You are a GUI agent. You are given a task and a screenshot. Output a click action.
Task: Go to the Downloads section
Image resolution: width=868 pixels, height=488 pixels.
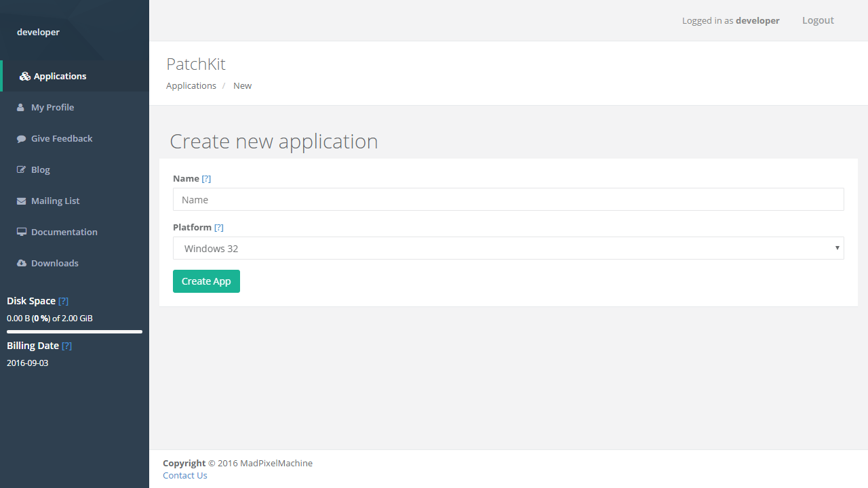(x=75, y=263)
